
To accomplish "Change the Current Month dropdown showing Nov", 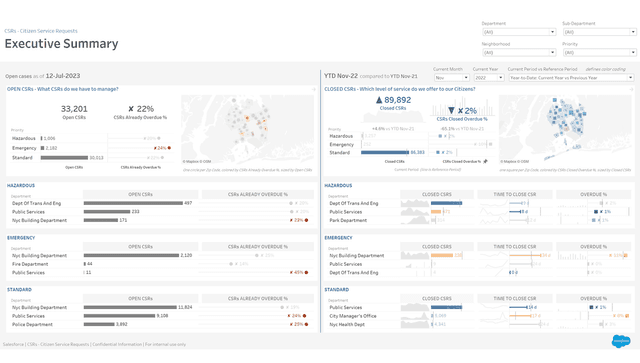I will (451, 78).
